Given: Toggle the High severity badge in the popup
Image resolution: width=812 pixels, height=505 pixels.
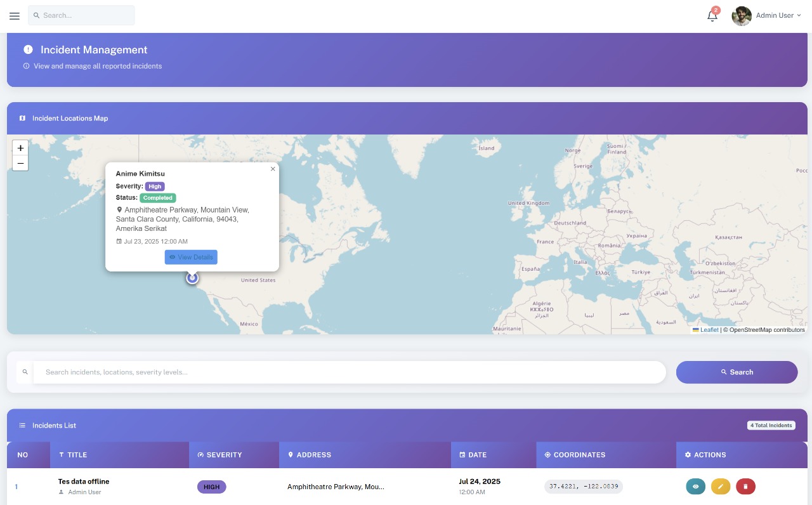Looking at the screenshot, I should pos(155,186).
